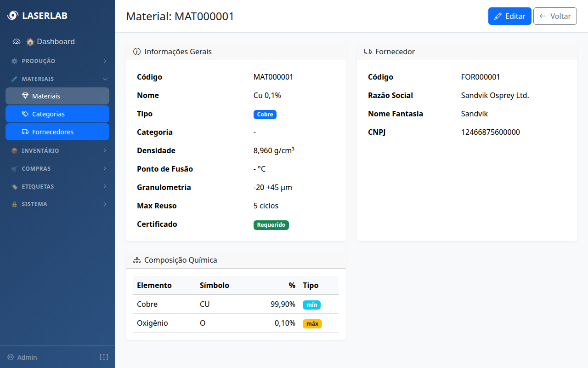The height and width of the screenshot is (368, 588).
Task: Click the blue Cobre type badge
Action: [x=265, y=115]
